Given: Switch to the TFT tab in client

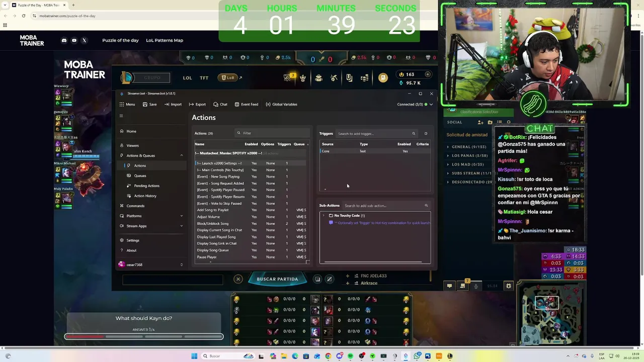Looking at the screenshot, I should tap(204, 78).
